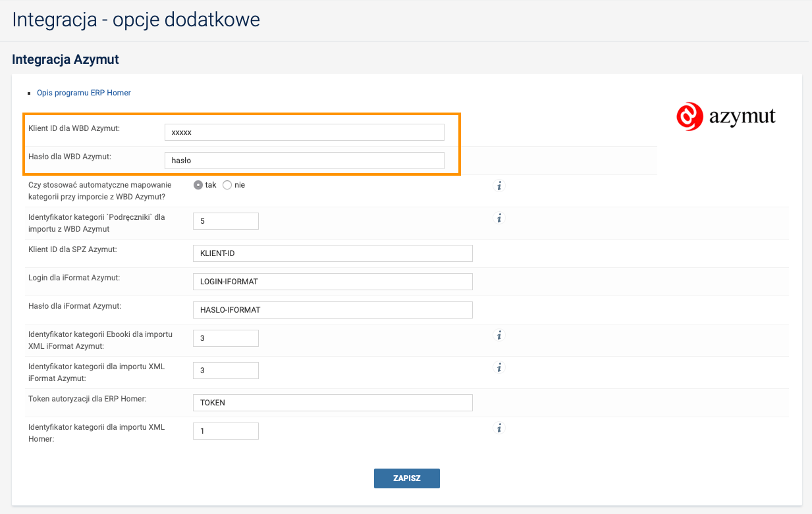Viewport: 812px width, 514px height.
Task: Click the Klient ID dla WBD Azymut field
Action: tap(304, 132)
